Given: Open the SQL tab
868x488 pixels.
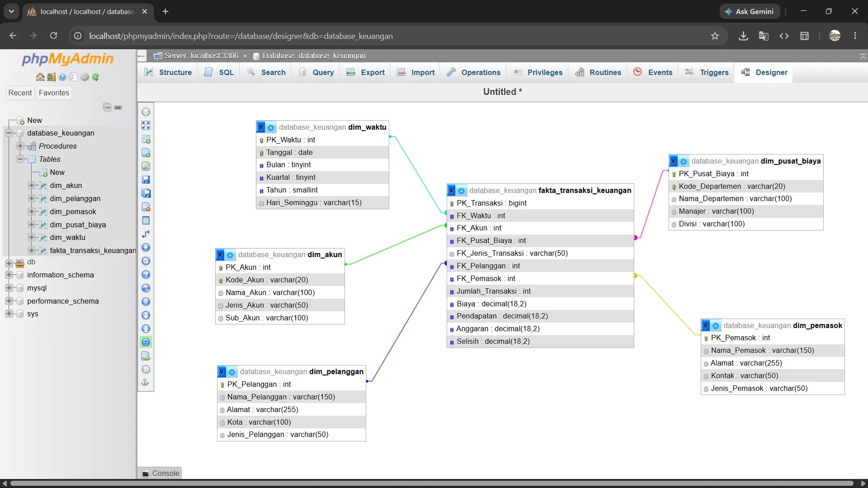Looking at the screenshot, I should click(x=219, y=72).
